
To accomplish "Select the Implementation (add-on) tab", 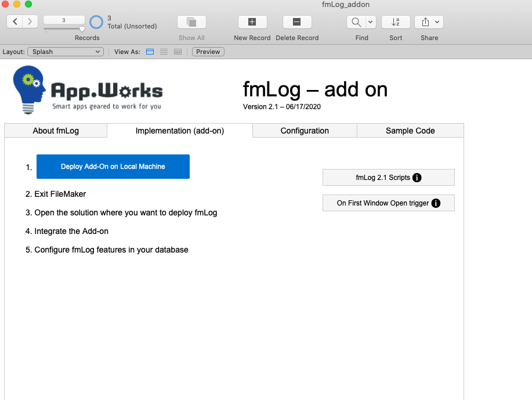I will (x=180, y=131).
